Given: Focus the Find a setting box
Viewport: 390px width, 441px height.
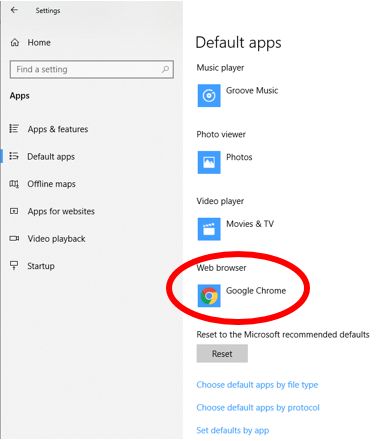Looking at the screenshot, I should (92, 69).
